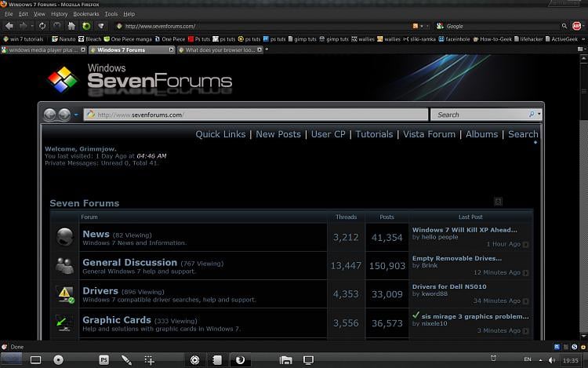Open the Empty Removable Drives last post
588x368 pixels.
[x=457, y=258]
